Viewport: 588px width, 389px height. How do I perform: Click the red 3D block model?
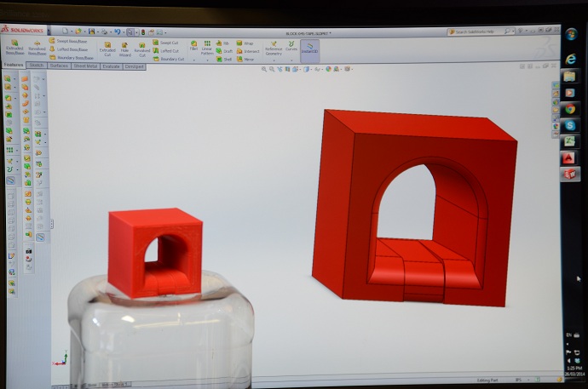pyautogui.click(x=414, y=208)
